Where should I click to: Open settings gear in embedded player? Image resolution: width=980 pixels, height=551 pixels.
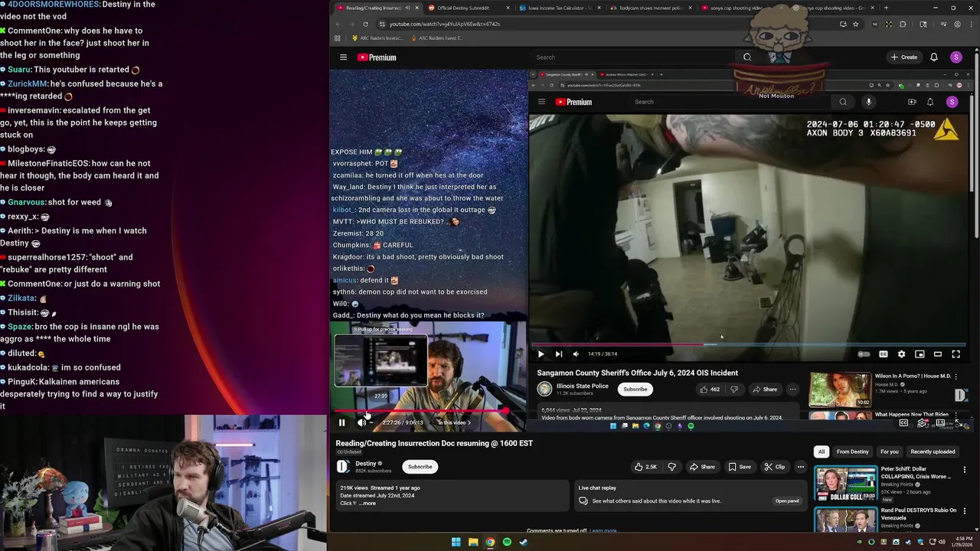[x=901, y=354]
